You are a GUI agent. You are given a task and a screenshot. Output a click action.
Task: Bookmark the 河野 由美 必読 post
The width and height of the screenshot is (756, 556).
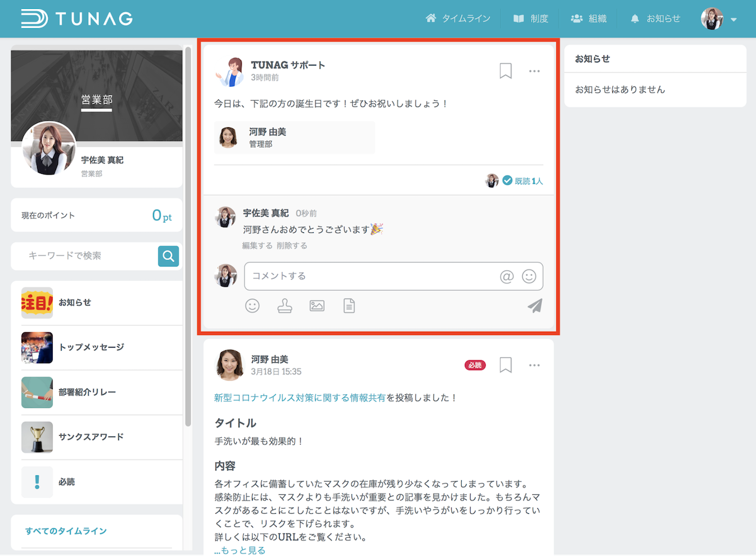(505, 365)
